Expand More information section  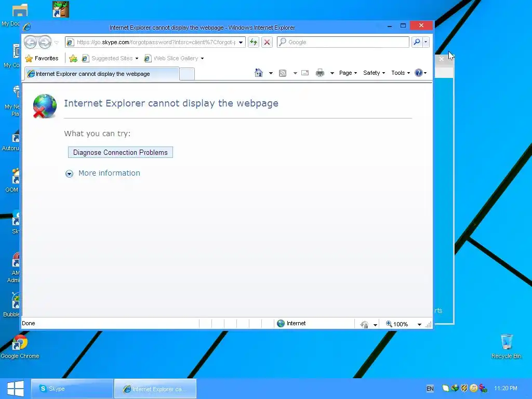point(102,173)
